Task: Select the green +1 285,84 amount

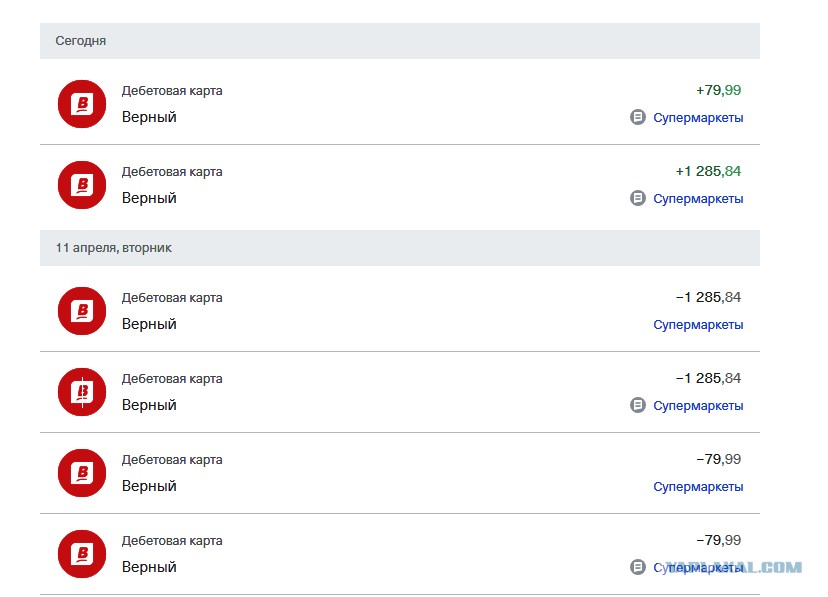Action: click(x=708, y=172)
